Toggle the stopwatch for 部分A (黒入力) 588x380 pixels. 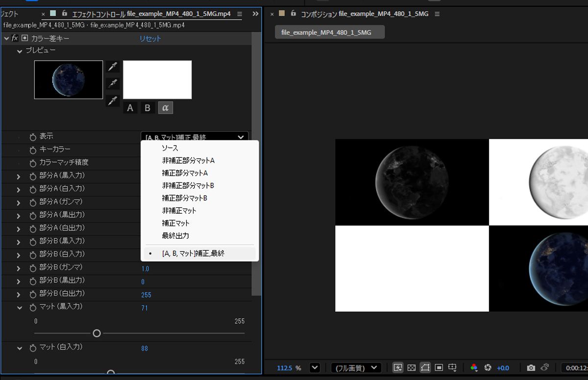point(33,176)
